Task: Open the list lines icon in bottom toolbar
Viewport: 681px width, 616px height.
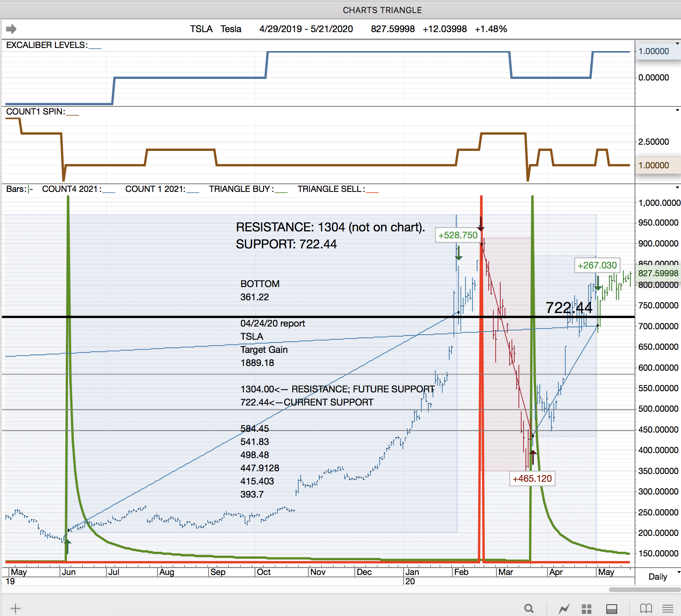Action: pos(668,609)
